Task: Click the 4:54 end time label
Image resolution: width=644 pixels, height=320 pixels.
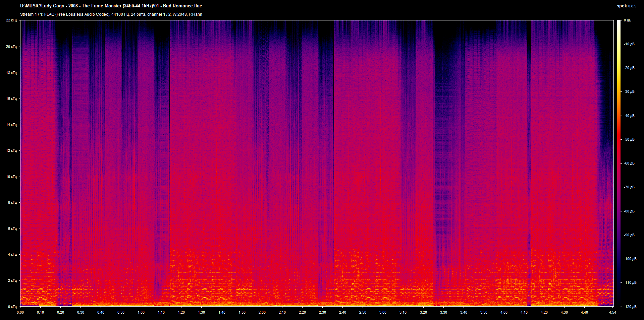Action: tap(612, 312)
